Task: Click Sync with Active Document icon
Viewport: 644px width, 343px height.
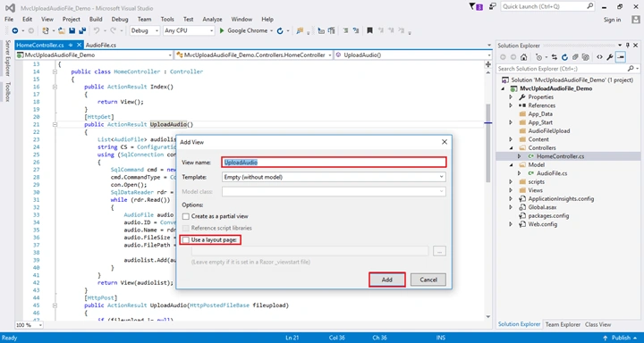Action: [x=555, y=57]
